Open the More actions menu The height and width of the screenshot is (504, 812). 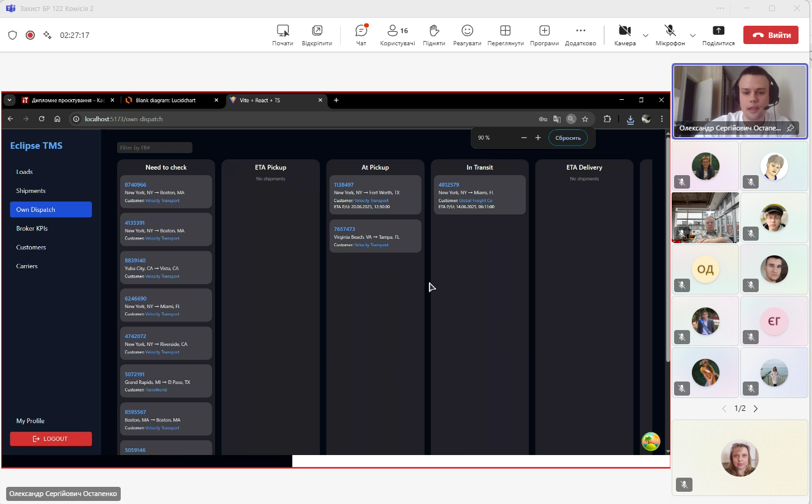[580, 35]
